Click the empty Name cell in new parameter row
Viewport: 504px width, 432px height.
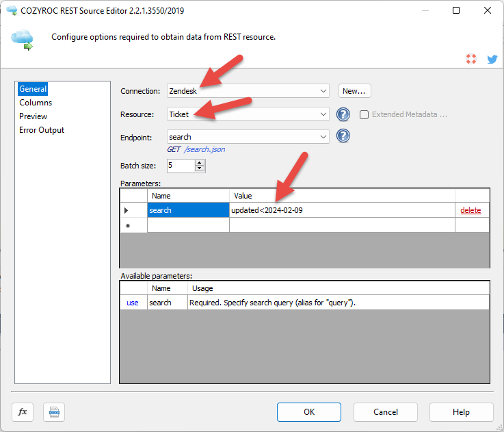click(x=188, y=225)
